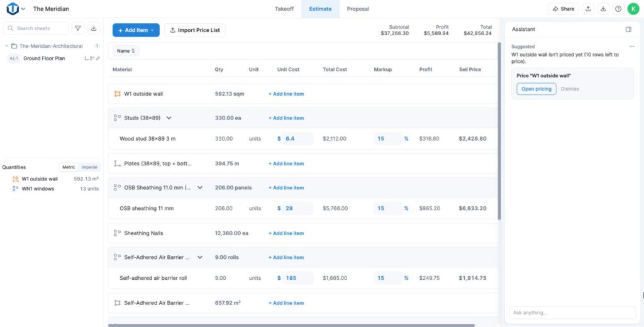
Task: Collapse the OSB Sheathing row chevron
Action: (x=200, y=188)
